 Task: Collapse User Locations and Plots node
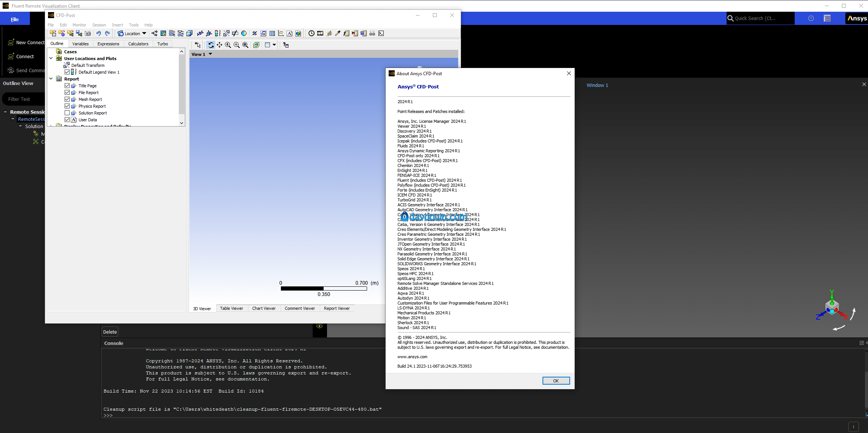click(51, 58)
